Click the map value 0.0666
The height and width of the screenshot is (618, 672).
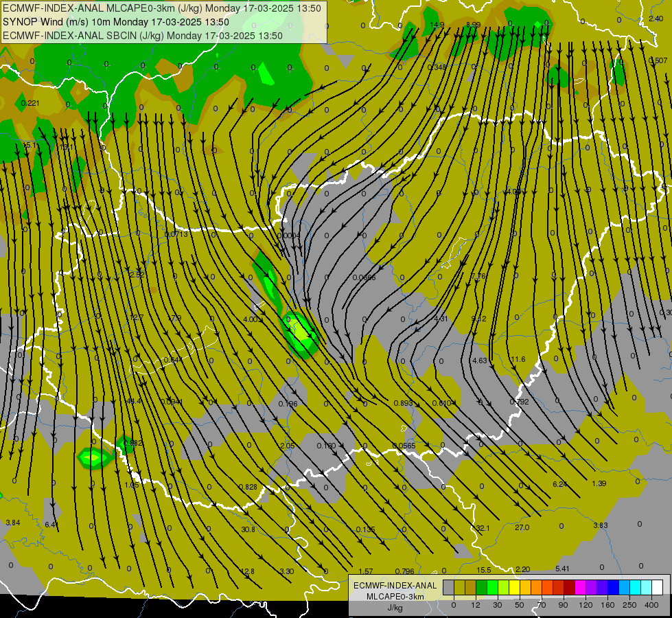coord(364,278)
